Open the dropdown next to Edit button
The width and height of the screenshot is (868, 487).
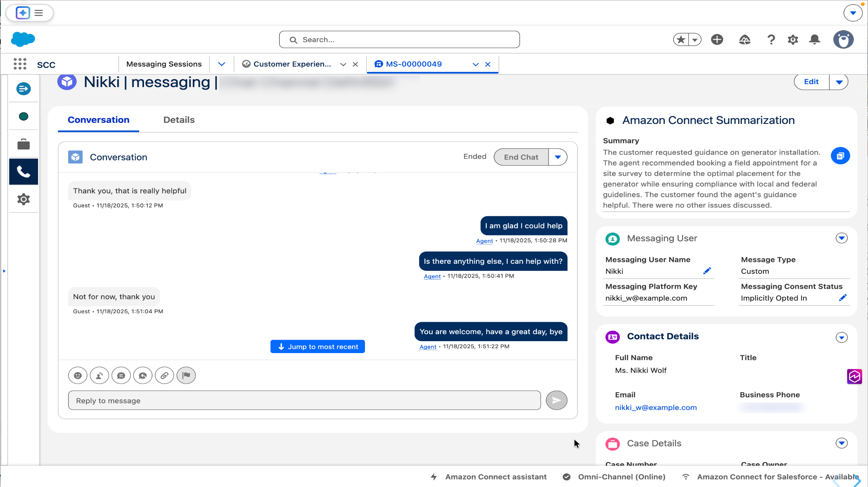[839, 82]
